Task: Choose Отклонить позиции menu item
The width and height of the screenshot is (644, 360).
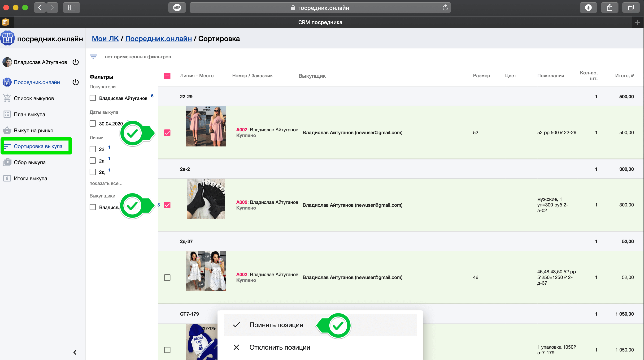Action: 279,347
